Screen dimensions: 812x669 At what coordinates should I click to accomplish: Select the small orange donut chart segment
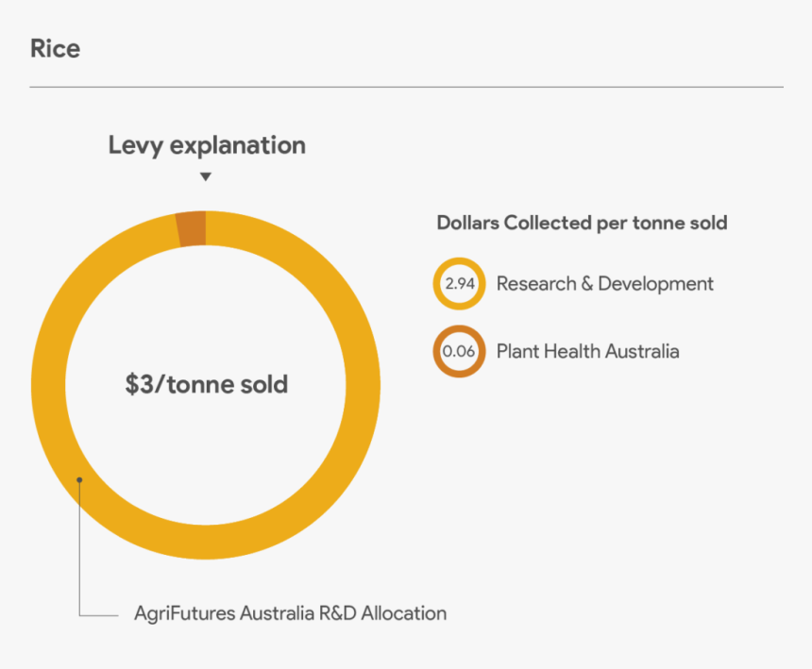point(192,228)
